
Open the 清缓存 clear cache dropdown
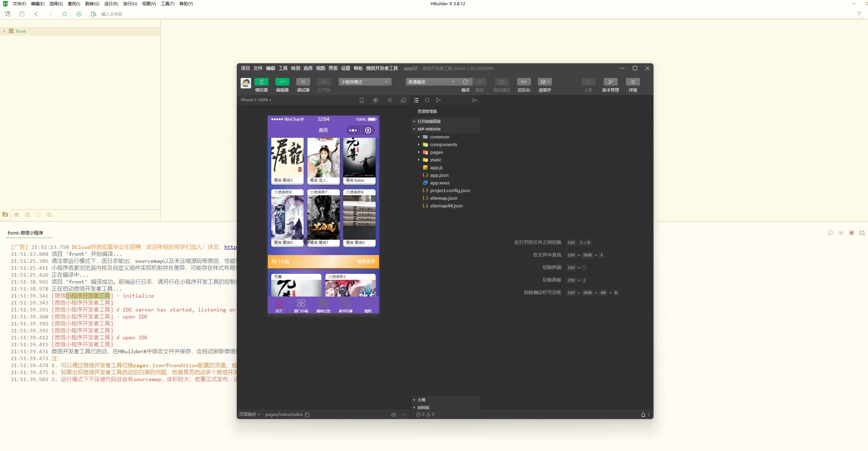[545, 82]
